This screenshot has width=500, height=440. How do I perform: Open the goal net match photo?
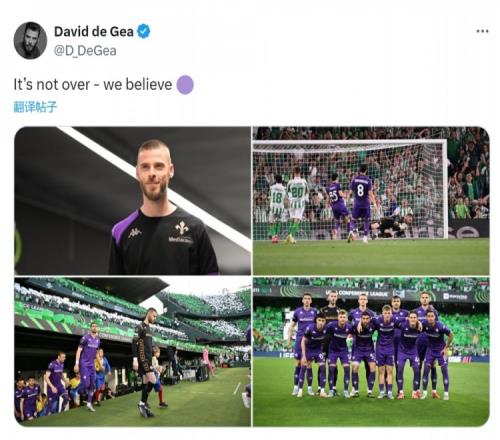click(371, 201)
